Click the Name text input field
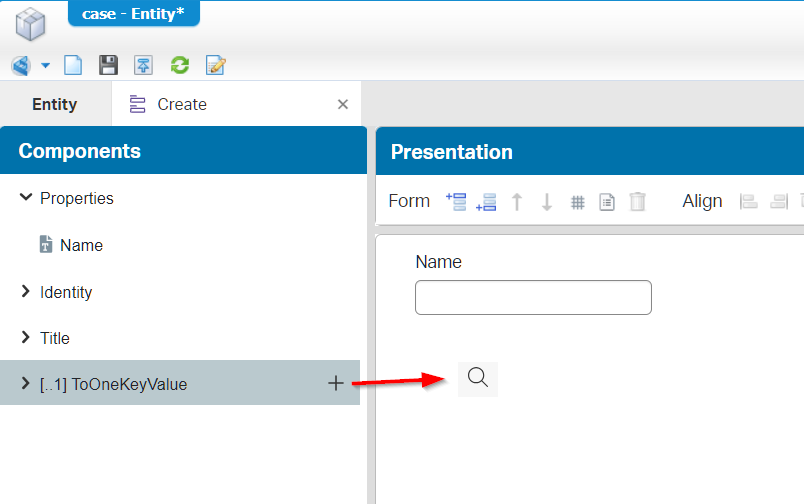The height and width of the screenshot is (504, 804). tap(533, 297)
